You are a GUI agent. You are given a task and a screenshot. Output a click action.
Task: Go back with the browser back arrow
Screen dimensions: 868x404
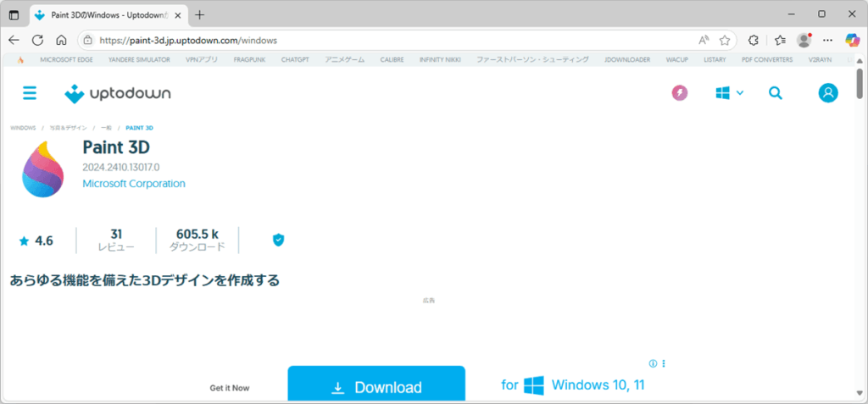(14, 40)
